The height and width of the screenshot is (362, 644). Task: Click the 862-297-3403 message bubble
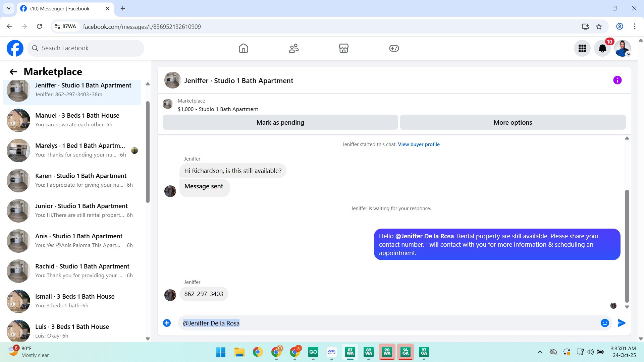[204, 294]
